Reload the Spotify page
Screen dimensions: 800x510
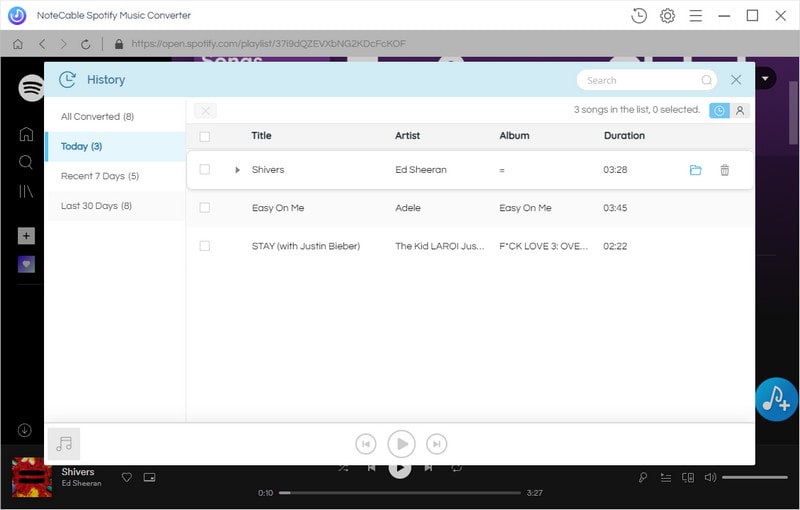(x=86, y=44)
